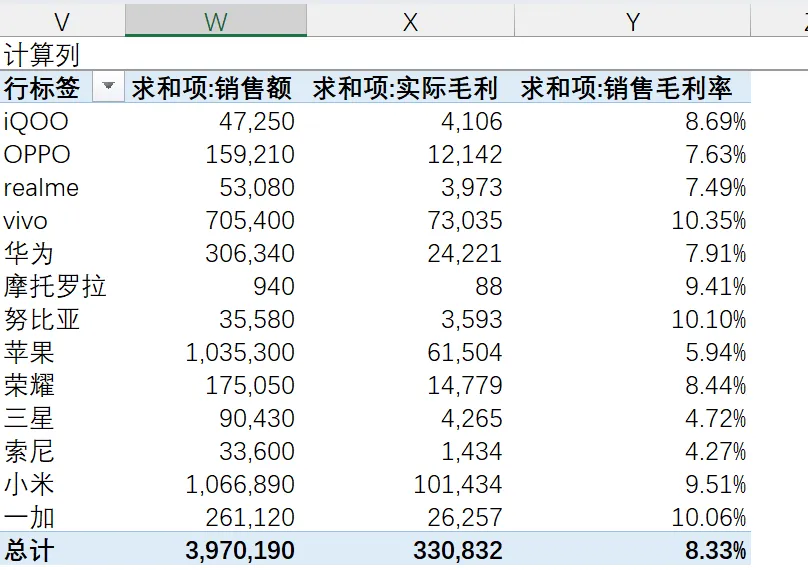Select column Y header
Screen dimensions: 808x570
(633, 21)
